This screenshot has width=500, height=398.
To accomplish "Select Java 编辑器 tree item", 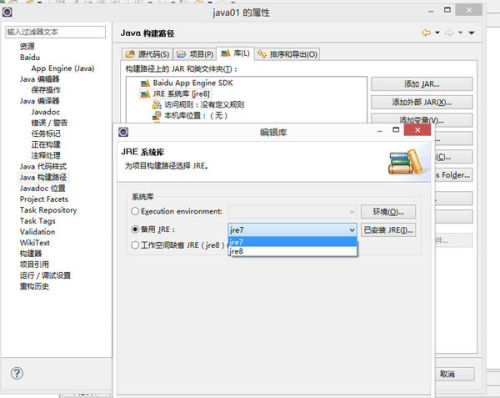I will 39,79.
